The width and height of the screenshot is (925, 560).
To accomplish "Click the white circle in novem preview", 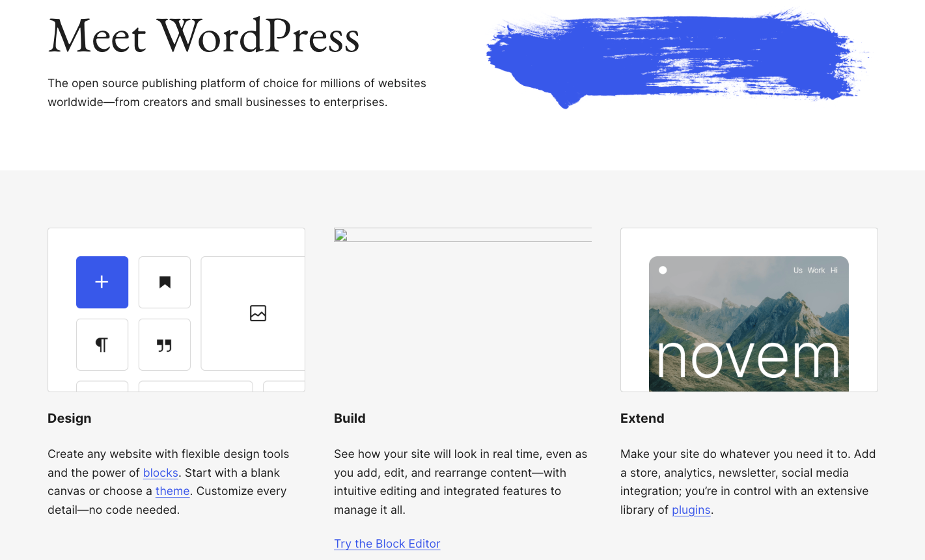I will (x=663, y=270).
